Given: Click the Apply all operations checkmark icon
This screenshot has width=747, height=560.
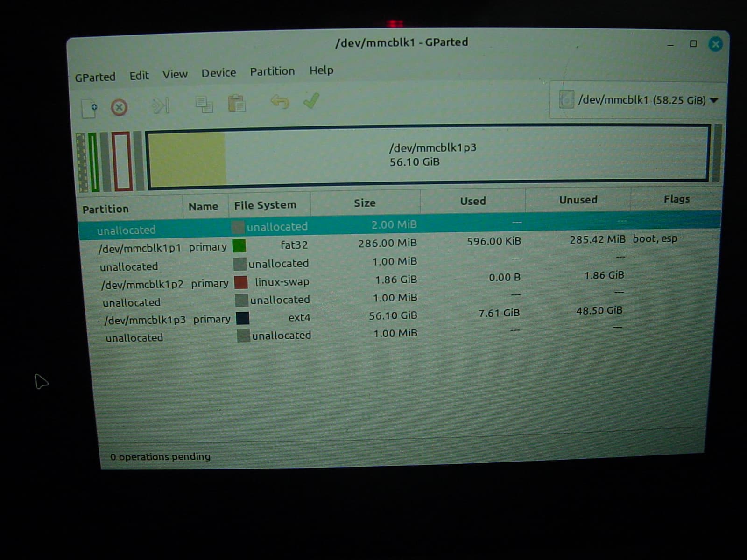Looking at the screenshot, I should pos(311,100).
